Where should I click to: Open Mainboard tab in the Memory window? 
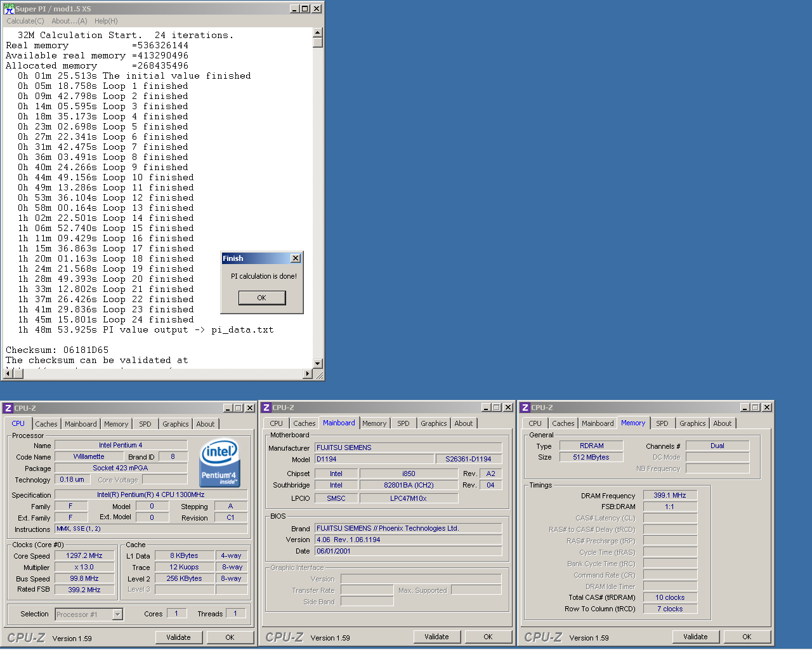598,423
